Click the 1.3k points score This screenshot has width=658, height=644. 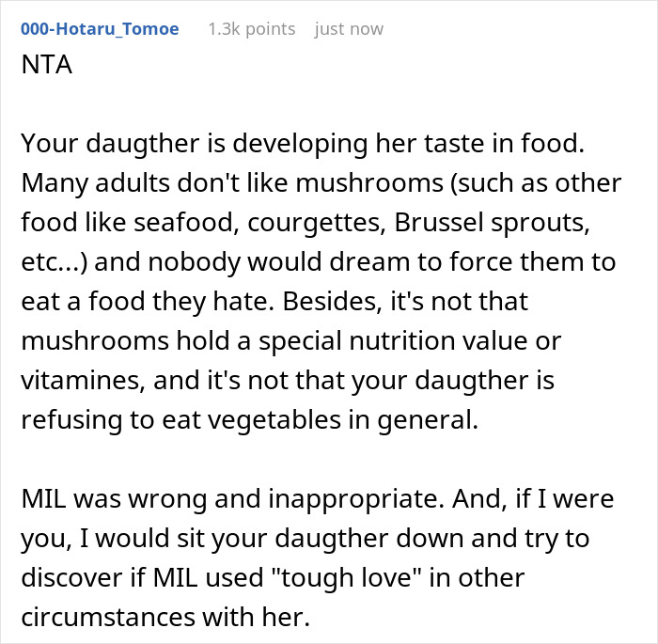251,29
